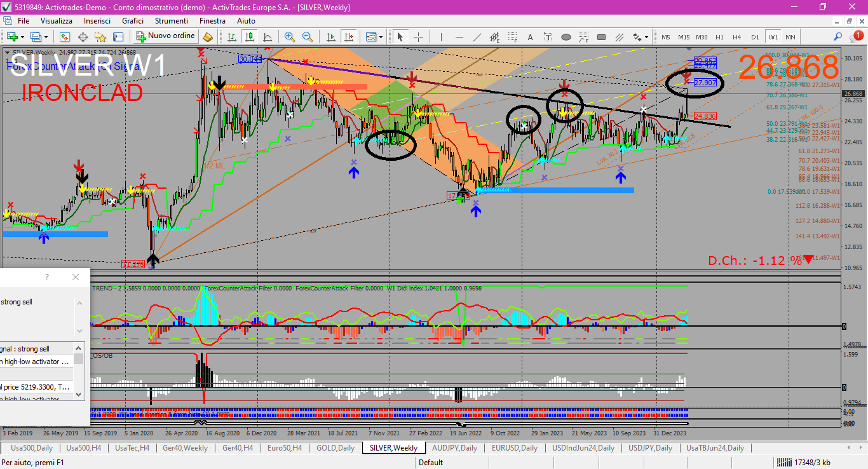868x469 pixels.
Task: Set timeframe to MN
Action: (790, 37)
